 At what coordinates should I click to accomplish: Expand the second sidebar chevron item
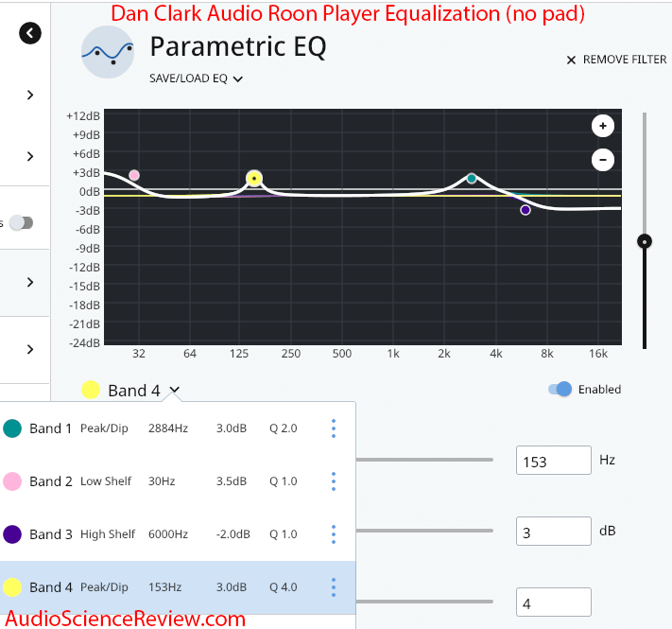(30, 156)
